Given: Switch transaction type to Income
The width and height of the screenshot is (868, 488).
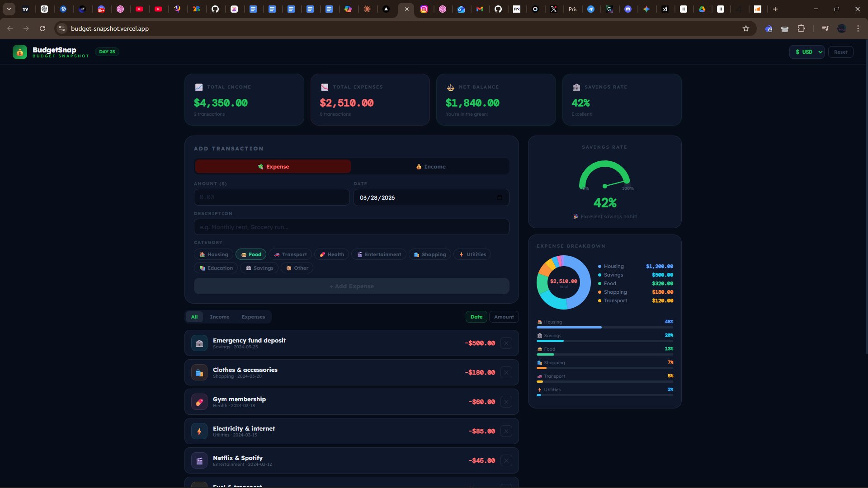Looking at the screenshot, I should pos(430,167).
